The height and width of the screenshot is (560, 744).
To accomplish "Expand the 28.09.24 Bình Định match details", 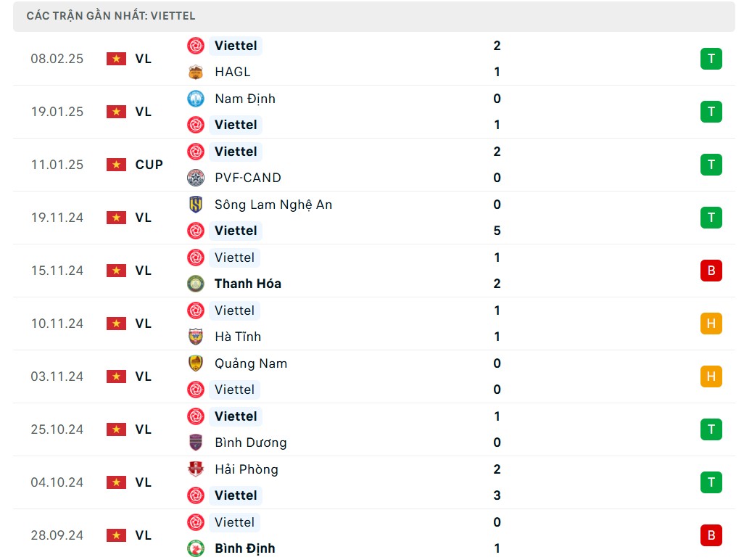I will (372, 535).
